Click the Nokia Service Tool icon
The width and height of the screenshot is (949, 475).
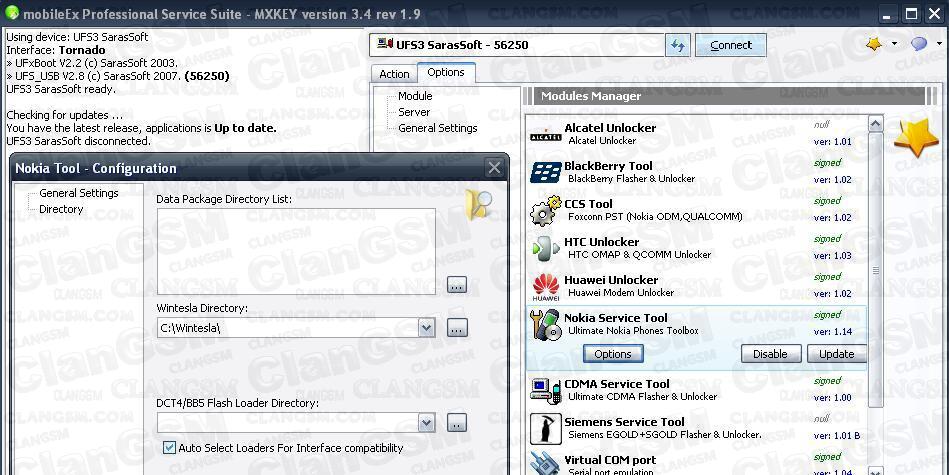(545, 325)
